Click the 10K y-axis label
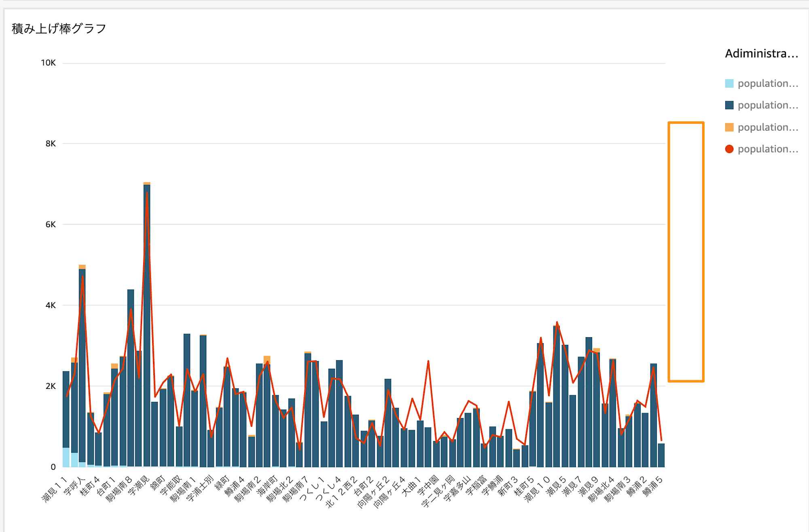Screen dimensions: 809x532 pyautogui.click(x=48, y=63)
